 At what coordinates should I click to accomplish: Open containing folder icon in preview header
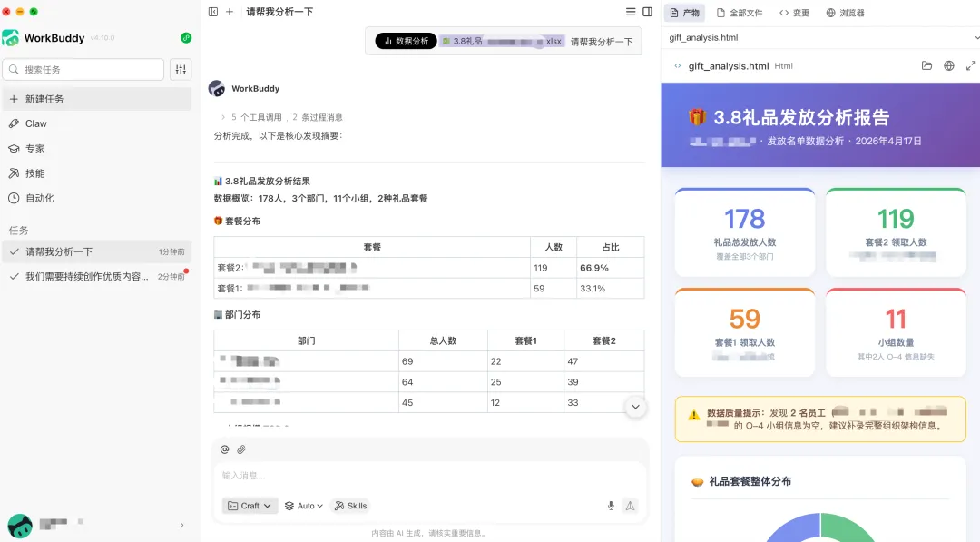(x=926, y=65)
